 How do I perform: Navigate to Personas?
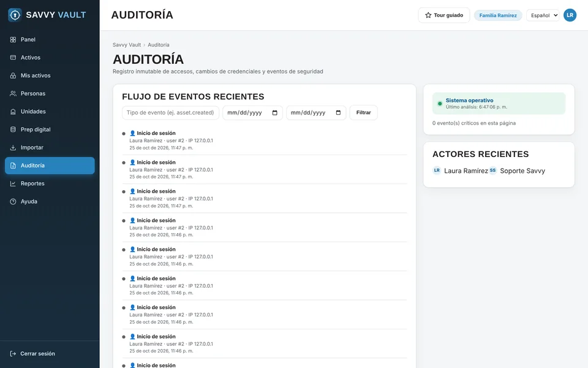[50, 93]
